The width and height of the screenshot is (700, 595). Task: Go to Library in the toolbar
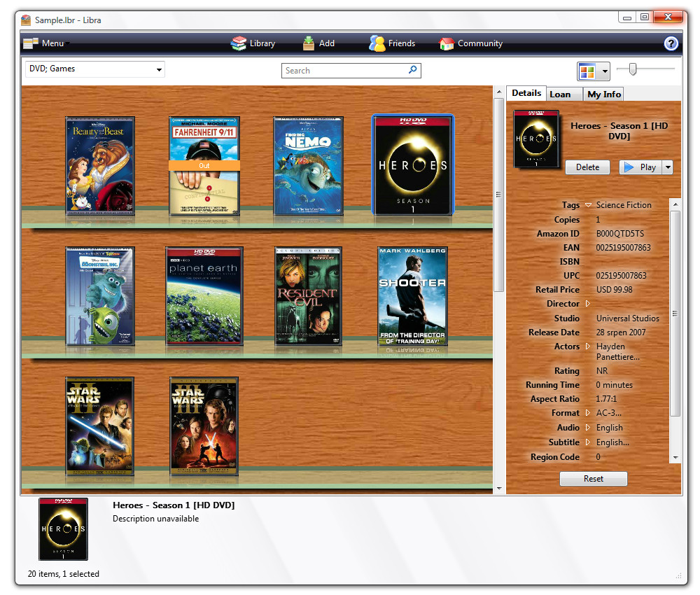coord(262,43)
